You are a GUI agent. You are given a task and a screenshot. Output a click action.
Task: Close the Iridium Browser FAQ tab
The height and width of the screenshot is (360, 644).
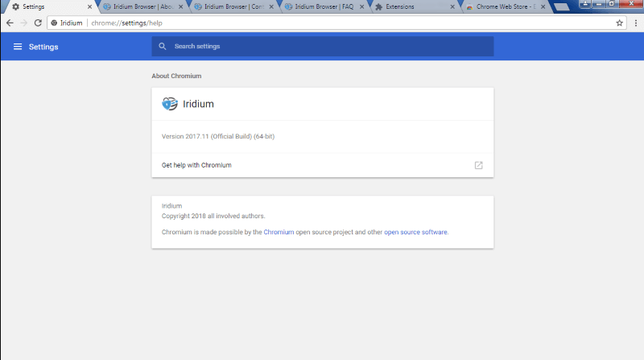click(x=361, y=6)
